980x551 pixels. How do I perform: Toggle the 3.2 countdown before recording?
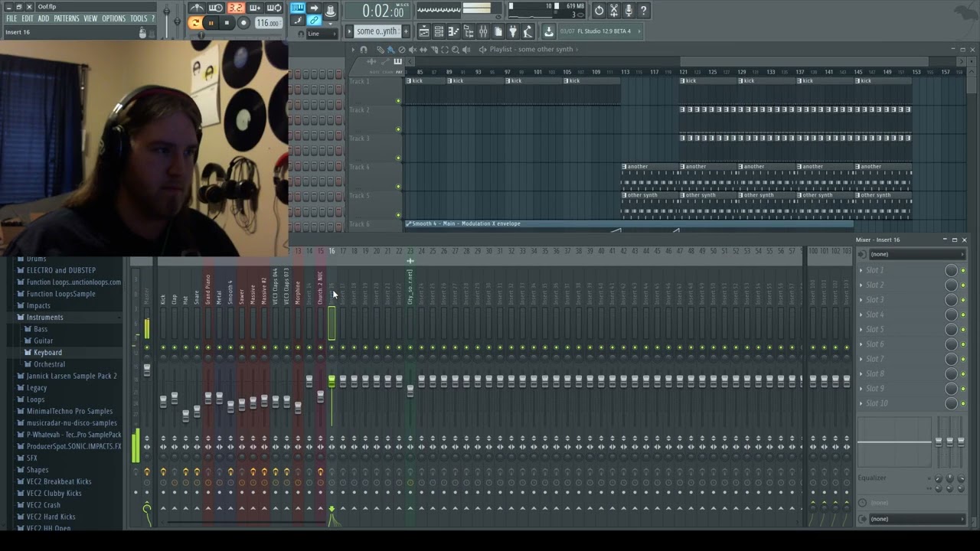point(236,8)
